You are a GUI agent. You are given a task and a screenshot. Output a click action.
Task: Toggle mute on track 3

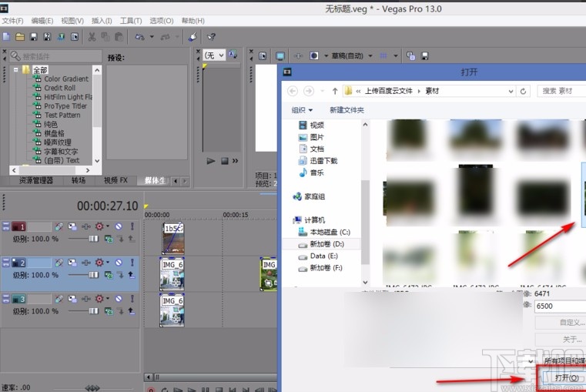tap(119, 299)
